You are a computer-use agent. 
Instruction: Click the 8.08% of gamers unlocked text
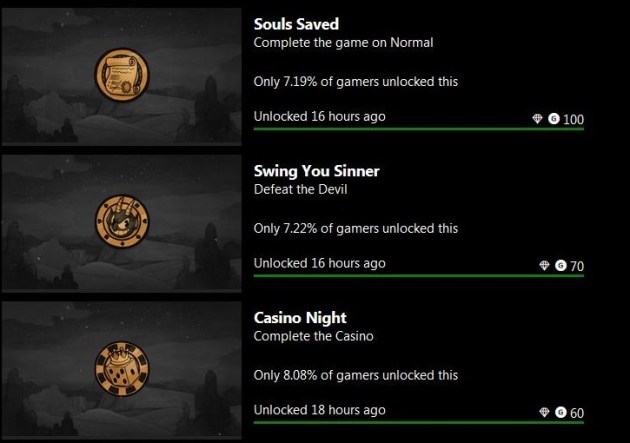tap(356, 375)
